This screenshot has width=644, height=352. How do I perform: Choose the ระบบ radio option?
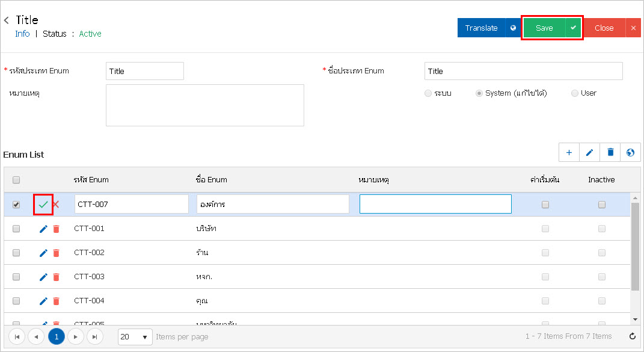tap(428, 93)
